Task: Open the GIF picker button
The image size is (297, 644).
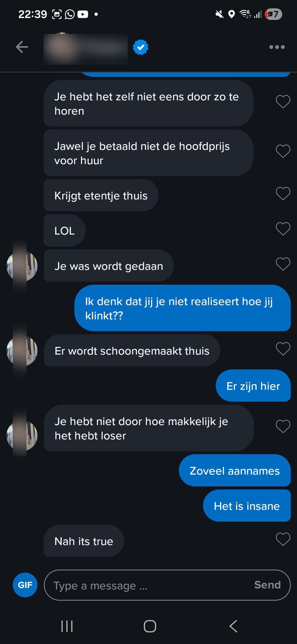Action: (x=25, y=585)
